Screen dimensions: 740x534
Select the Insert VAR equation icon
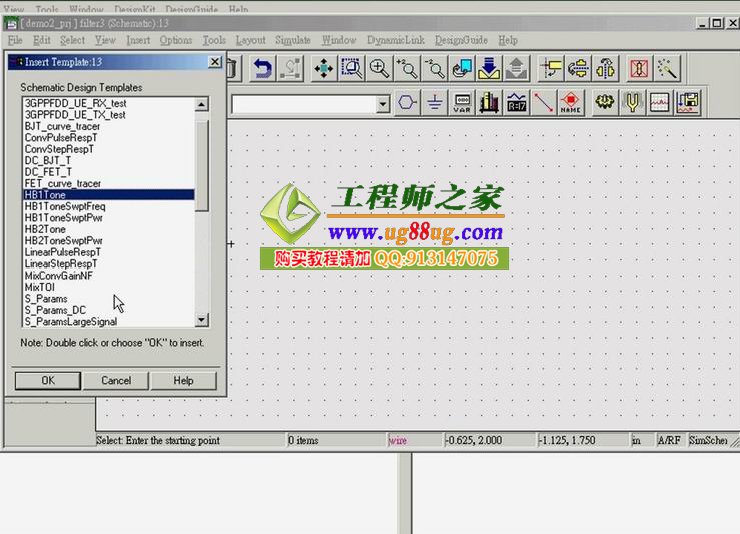462,102
